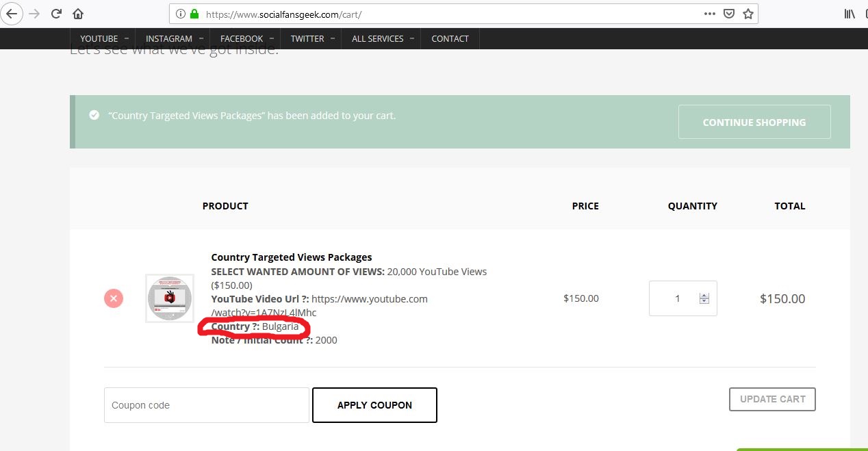
Task: Open the FACEBOOK menu
Action: 245,38
